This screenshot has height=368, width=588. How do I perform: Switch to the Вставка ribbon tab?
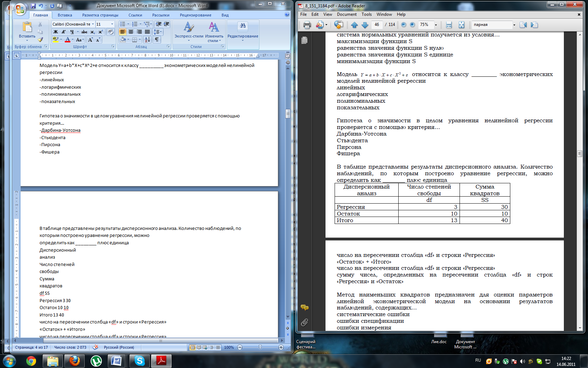point(65,15)
